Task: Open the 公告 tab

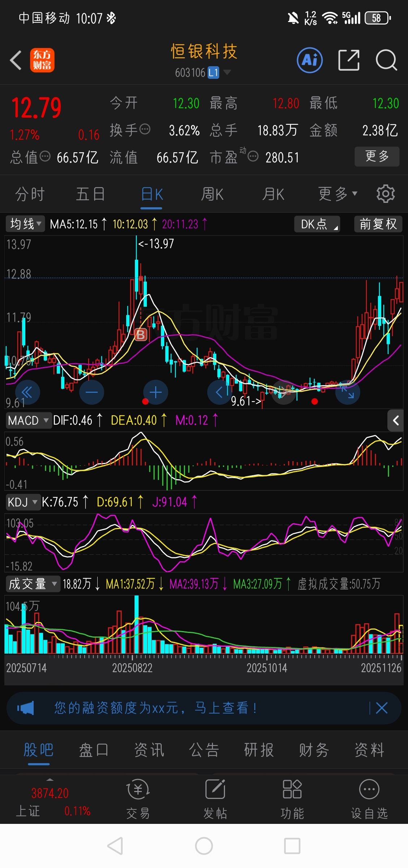Action: pos(204,750)
